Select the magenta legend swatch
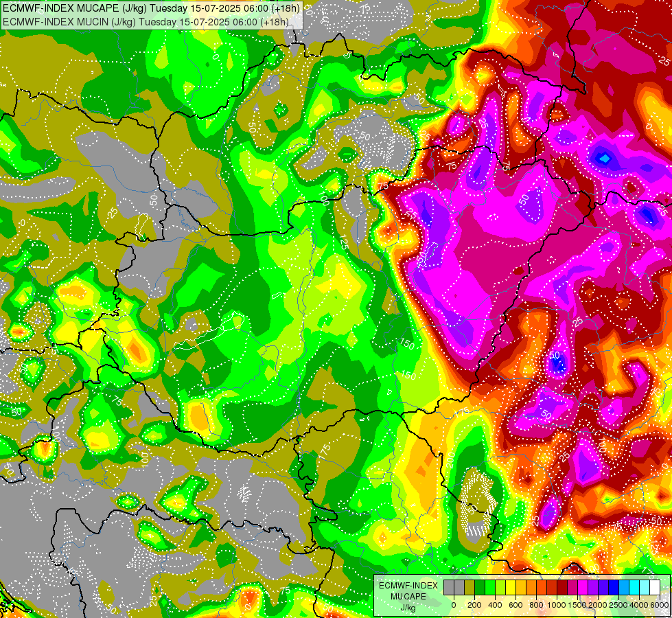The width and height of the screenshot is (672, 618). click(x=583, y=588)
